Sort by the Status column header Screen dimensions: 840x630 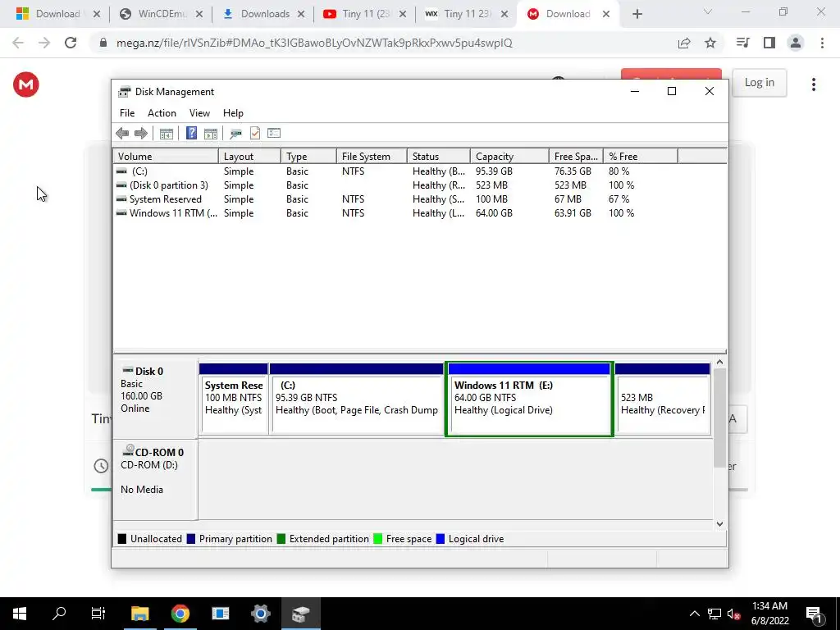[x=438, y=157]
